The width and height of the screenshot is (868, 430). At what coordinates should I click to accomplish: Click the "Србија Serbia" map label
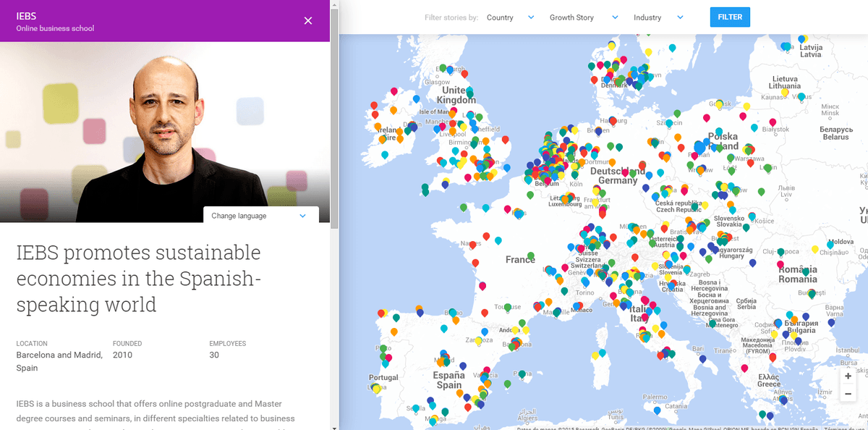[746, 303]
